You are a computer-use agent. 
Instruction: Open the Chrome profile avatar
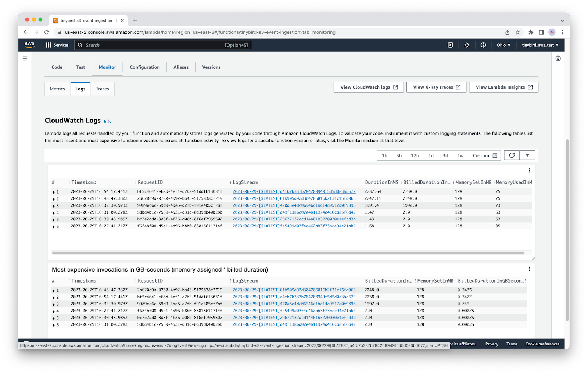pyautogui.click(x=552, y=32)
